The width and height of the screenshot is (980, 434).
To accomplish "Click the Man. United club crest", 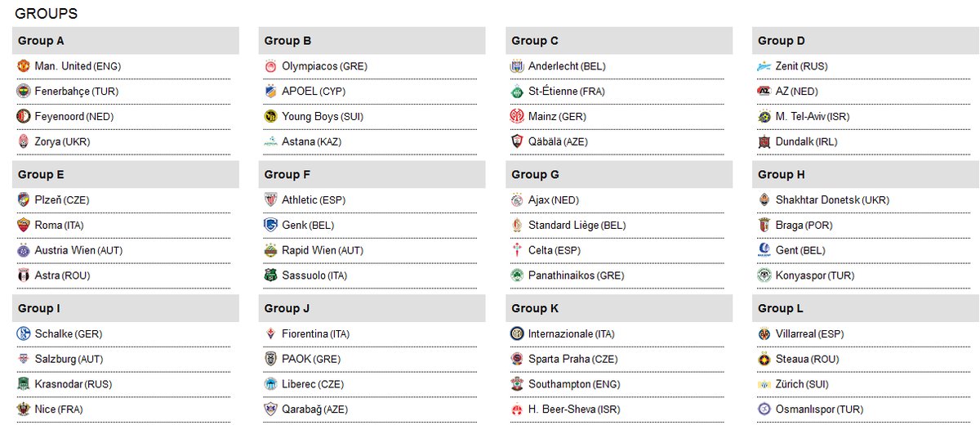I will pyautogui.click(x=23, y=66).
